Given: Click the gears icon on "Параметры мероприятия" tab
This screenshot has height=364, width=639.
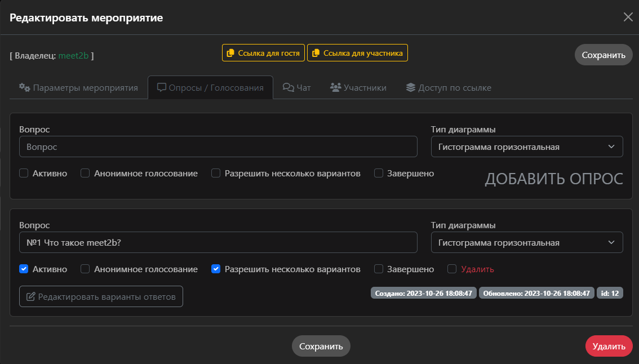Looking at the screenshot, I should point(24,87).
